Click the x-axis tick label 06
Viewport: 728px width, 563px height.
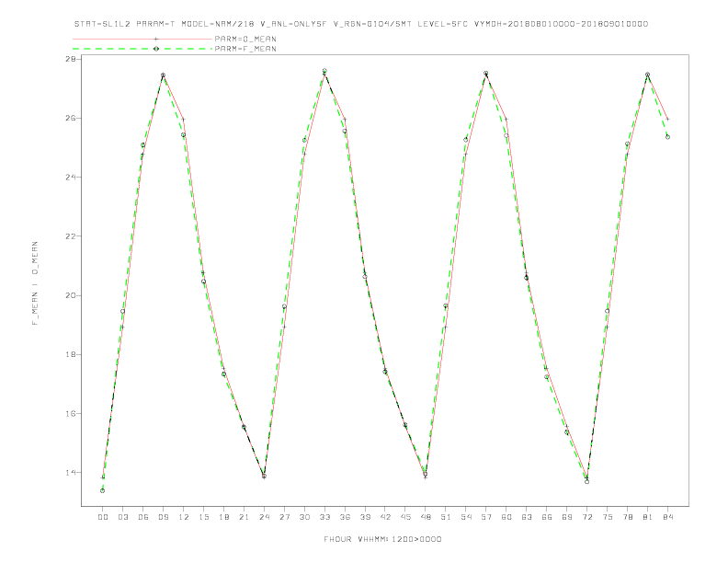point(143,517)
